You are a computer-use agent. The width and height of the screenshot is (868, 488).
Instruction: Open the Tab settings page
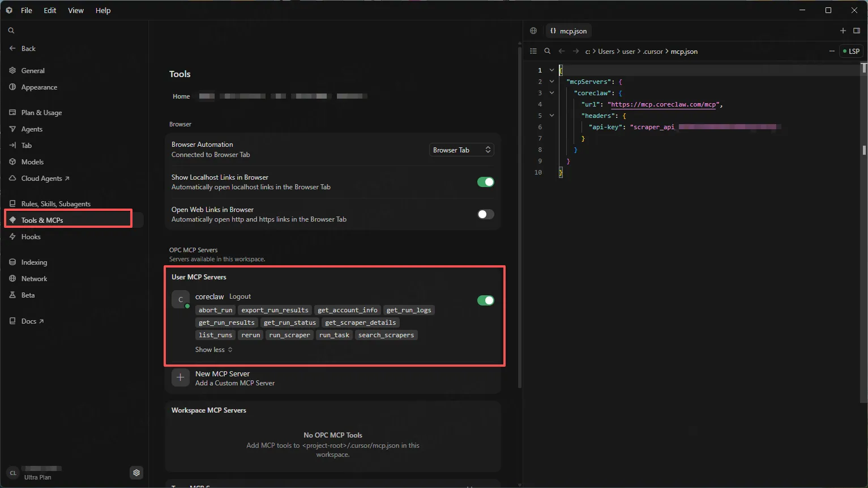coord(26,146)
